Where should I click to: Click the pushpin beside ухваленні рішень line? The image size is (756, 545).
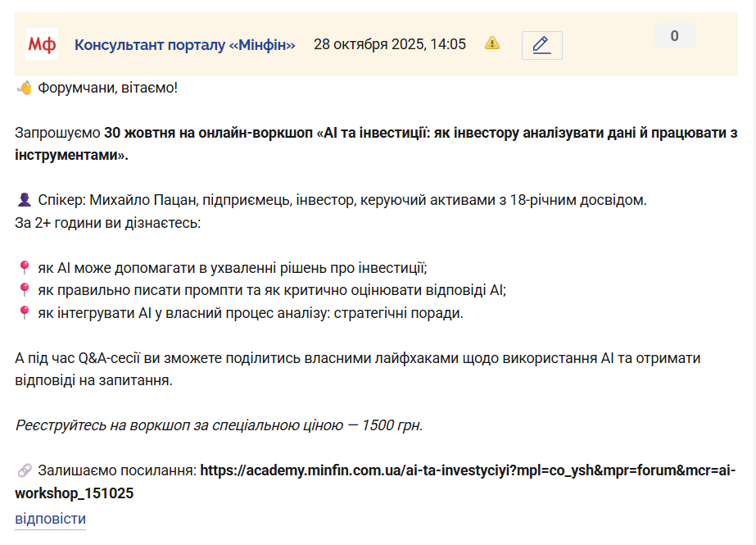[x=24, y=268]
